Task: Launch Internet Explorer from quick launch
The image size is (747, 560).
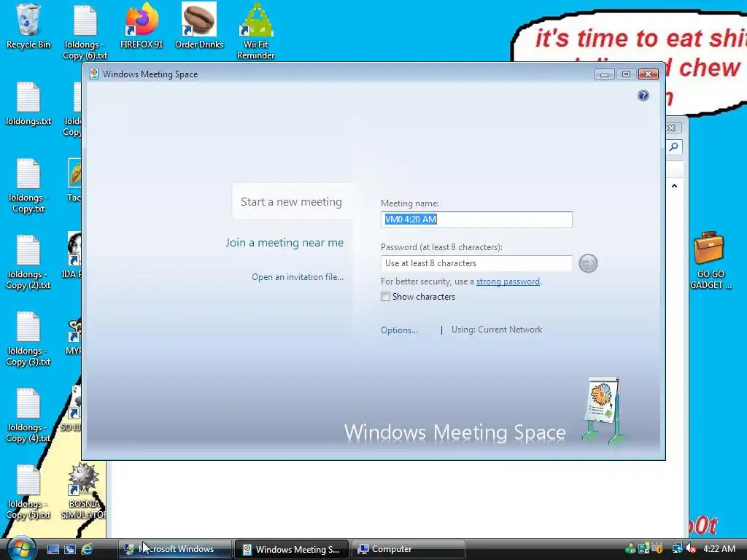Action: point(88,549)
